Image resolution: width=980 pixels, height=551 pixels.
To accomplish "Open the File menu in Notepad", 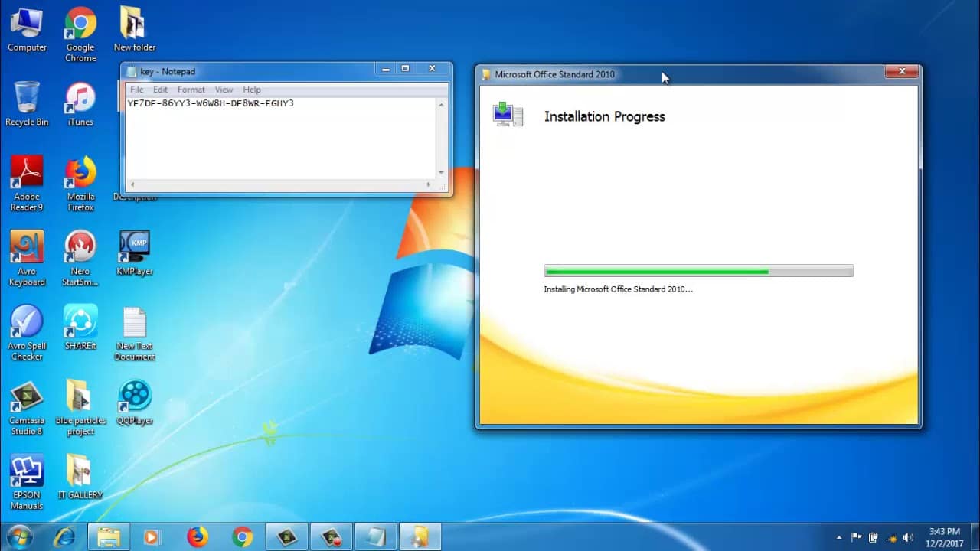I will (137, 90).
